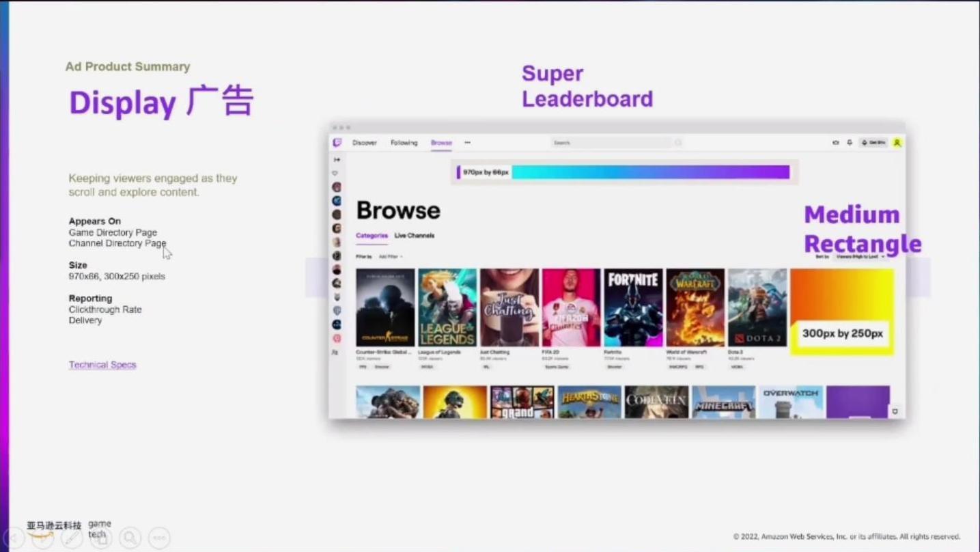Open the Counter-Strike cover thumbnail
The height and width of the screenshot is (552, 980).
tap(385, 307)
